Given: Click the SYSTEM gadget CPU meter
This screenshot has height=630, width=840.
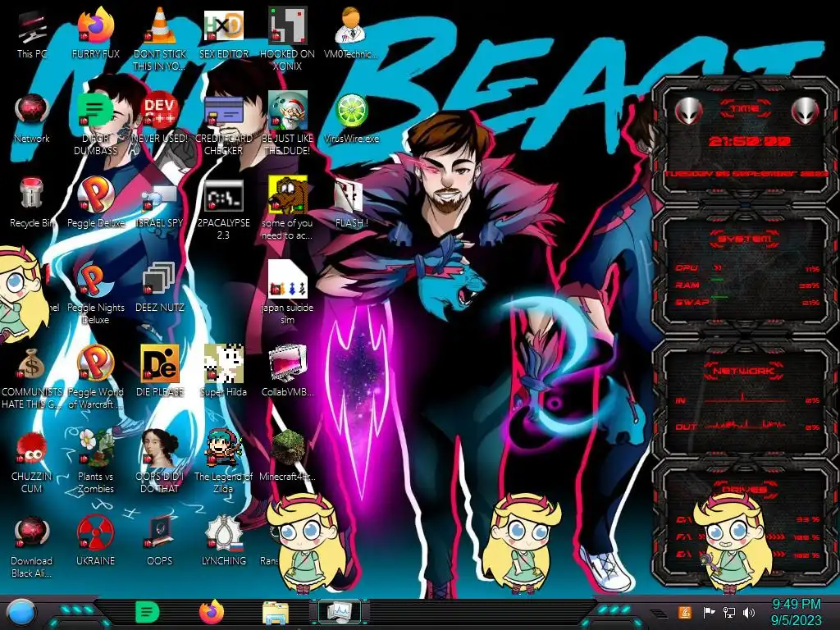Looking at the screenshot, I should [x=746, y=268].
